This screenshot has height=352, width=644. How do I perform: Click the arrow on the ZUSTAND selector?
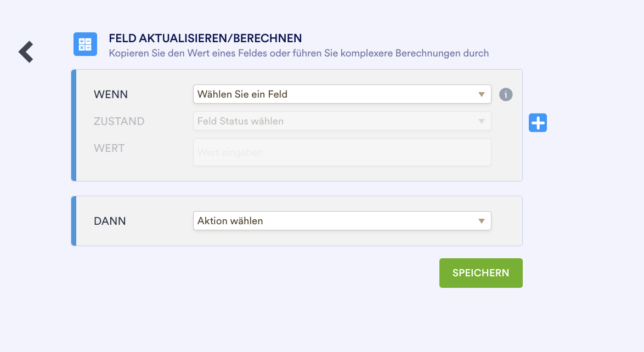(x=482, y=121)
